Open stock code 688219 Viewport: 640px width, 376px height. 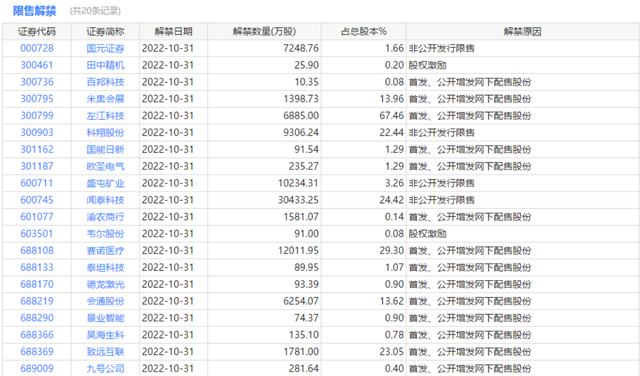[37, 301]
